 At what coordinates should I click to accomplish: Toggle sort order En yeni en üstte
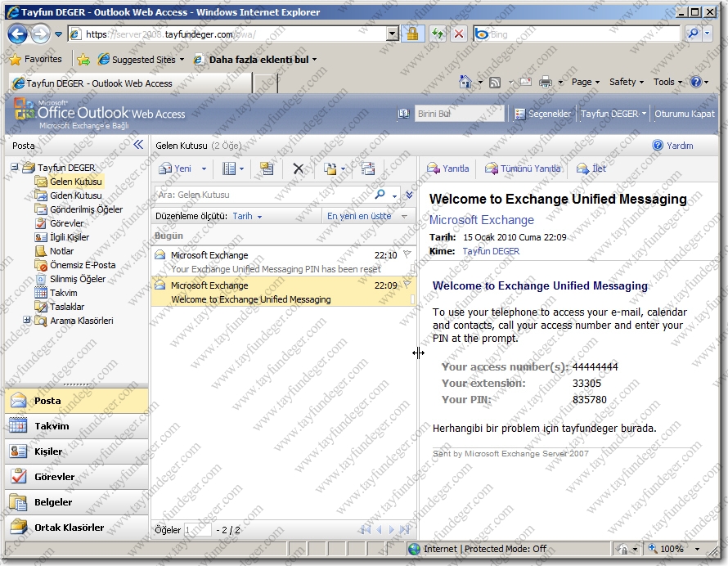click(367, 216)
